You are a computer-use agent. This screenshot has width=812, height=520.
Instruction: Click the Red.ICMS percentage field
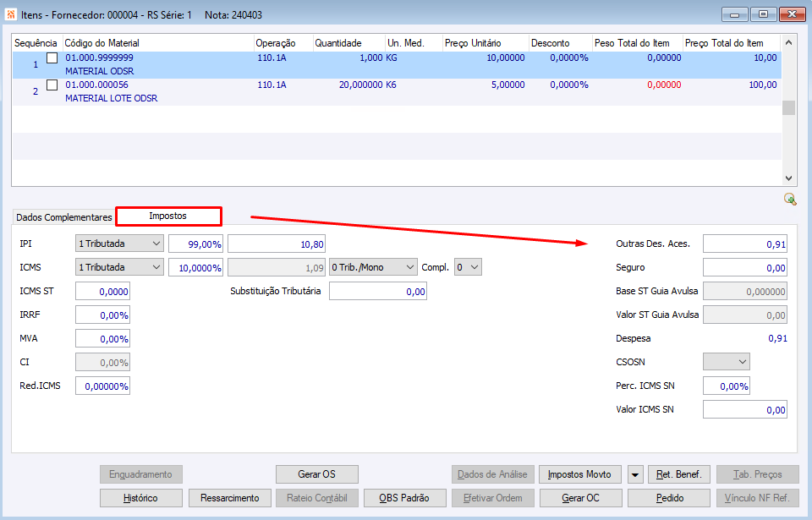pyautogui.click(x=102, y=386)
